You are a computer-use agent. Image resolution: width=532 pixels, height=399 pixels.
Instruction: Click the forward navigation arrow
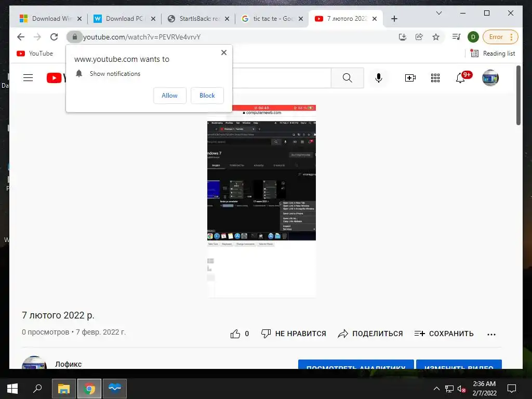pos(37,37)
